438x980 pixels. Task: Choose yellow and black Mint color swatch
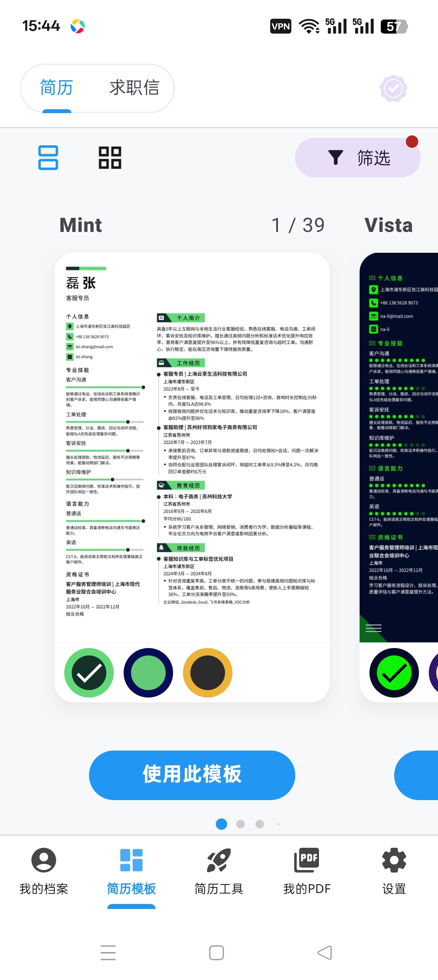[x=208, y=673]
